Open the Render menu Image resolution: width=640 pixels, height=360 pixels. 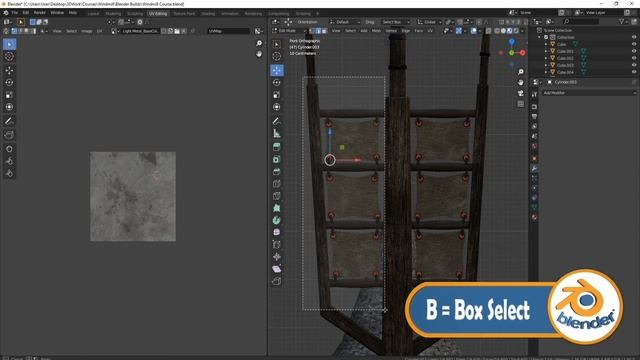click(x=40, y=13)
